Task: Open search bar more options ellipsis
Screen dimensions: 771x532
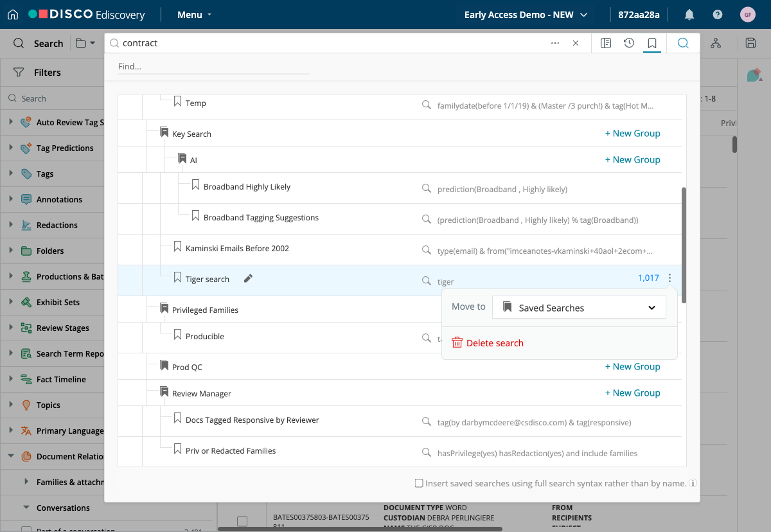Action: [555, 43]
